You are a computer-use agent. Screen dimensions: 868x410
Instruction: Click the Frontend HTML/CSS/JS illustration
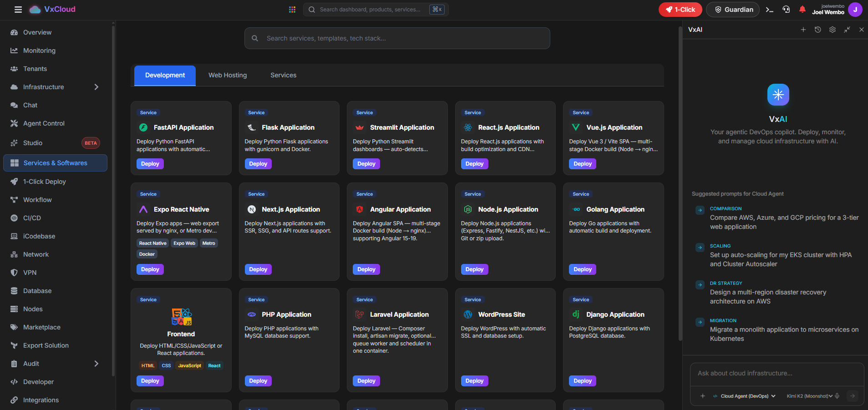pyautogui.click(x=182, y=317)
